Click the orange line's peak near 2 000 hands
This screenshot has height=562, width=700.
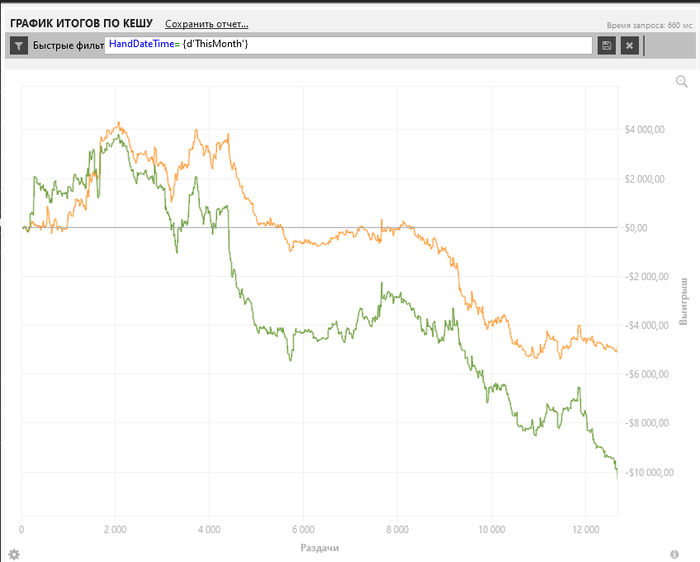(119, 123)
